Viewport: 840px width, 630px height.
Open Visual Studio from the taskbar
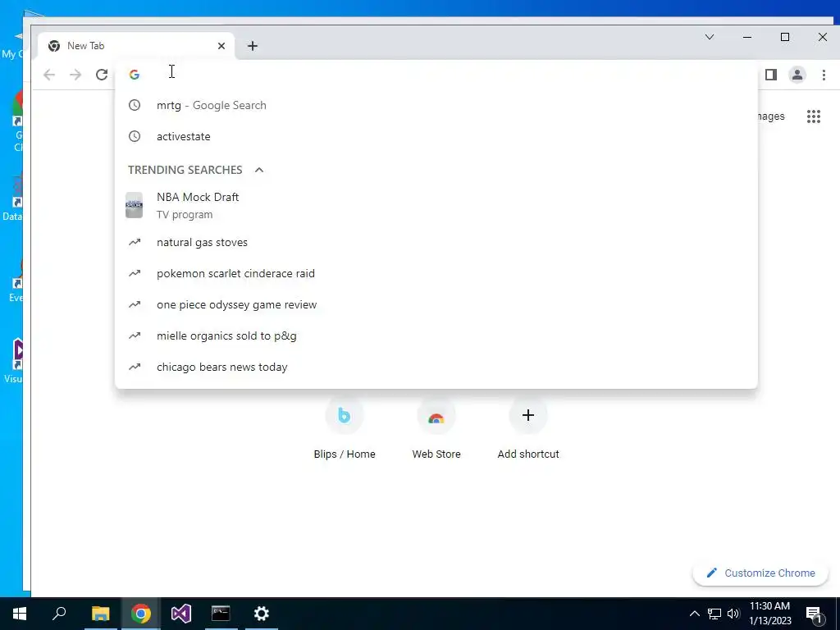click(181, 614)
